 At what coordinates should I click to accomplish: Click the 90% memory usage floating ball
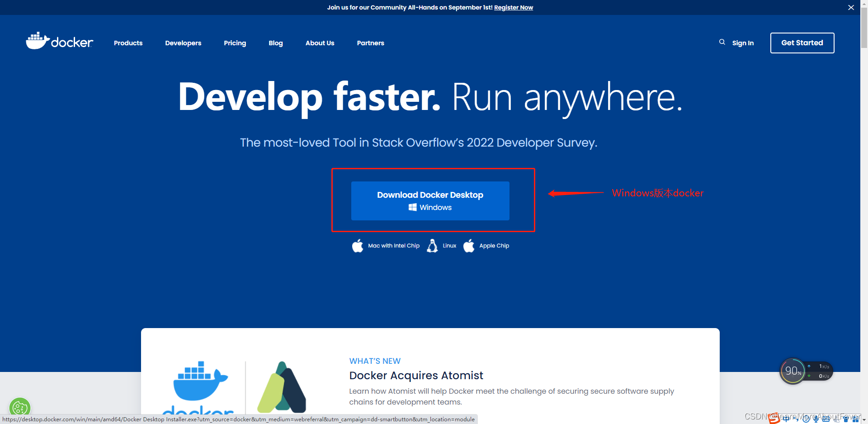[793, 371]
